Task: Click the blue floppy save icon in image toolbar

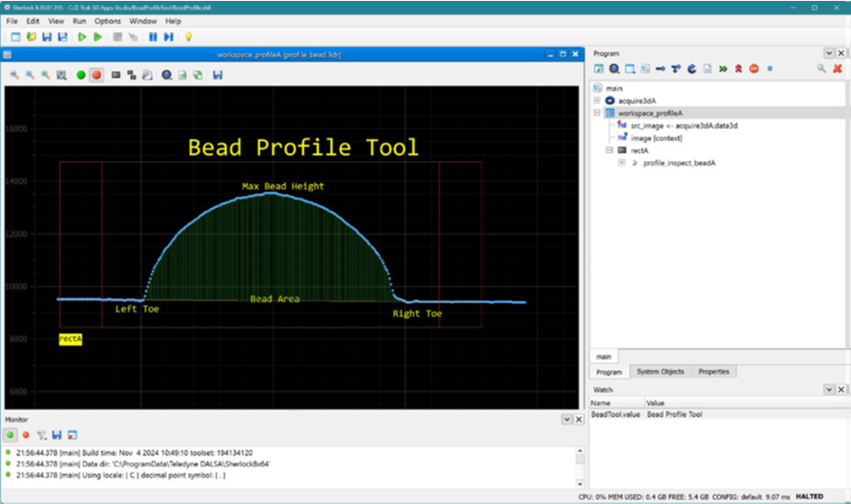Action: tap(217, 74)
